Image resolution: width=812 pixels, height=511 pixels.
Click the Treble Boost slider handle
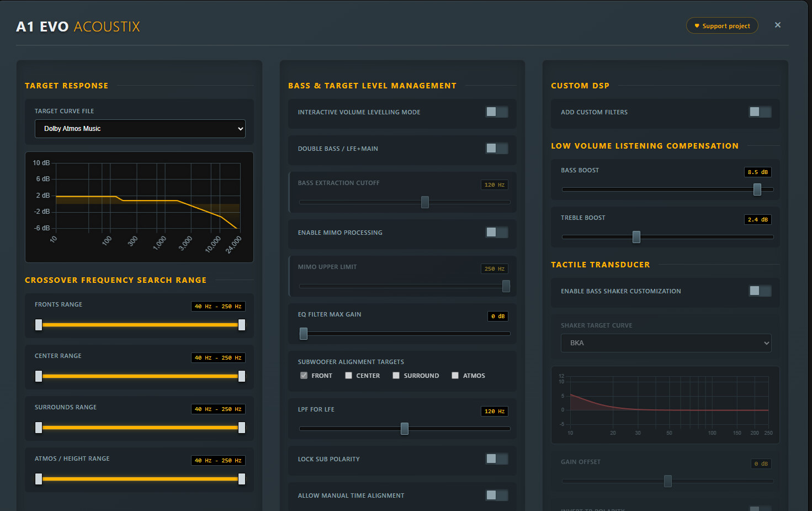pos(636,237)
